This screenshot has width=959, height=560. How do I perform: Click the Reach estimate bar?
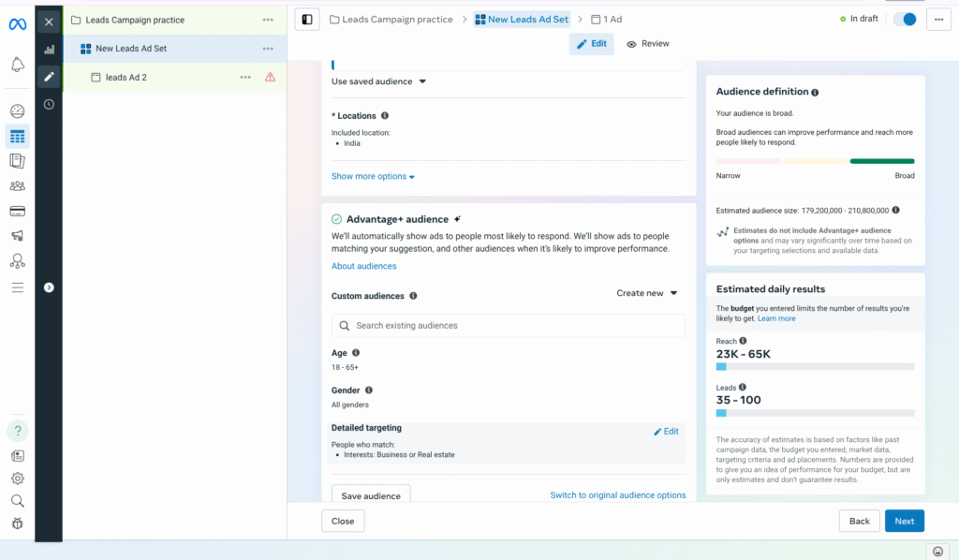click(x=816, y=367)
